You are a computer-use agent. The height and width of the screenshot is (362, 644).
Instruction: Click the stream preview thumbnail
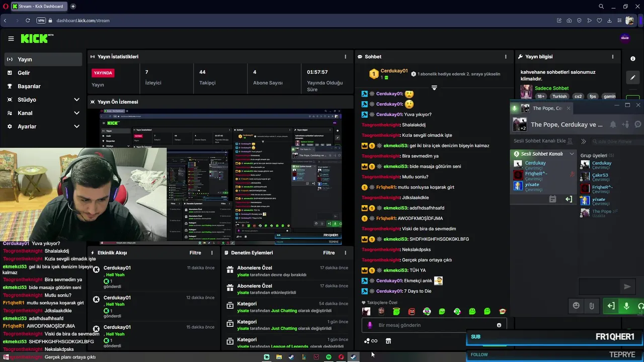(221, 177)
